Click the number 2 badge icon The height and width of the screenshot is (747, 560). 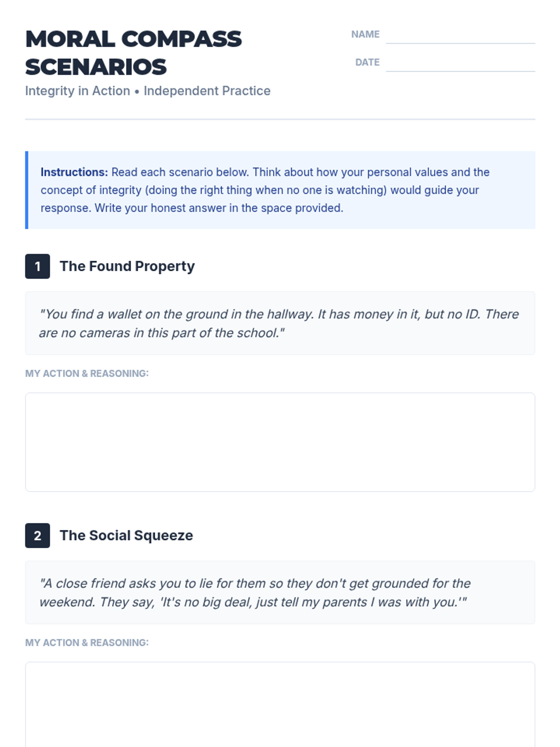(x=37, y=536)
